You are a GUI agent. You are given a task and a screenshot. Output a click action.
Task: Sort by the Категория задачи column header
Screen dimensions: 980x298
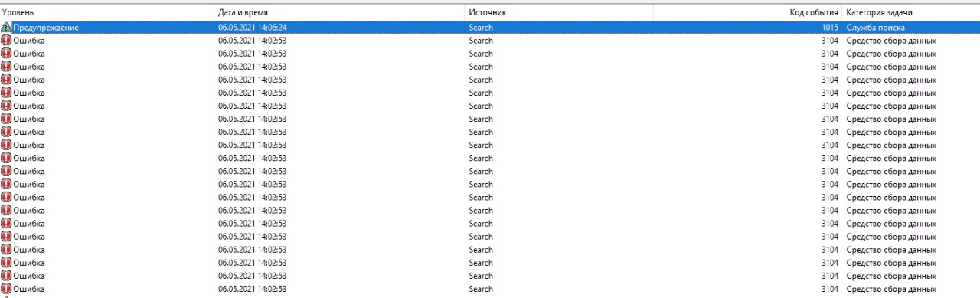pos(910,12)
